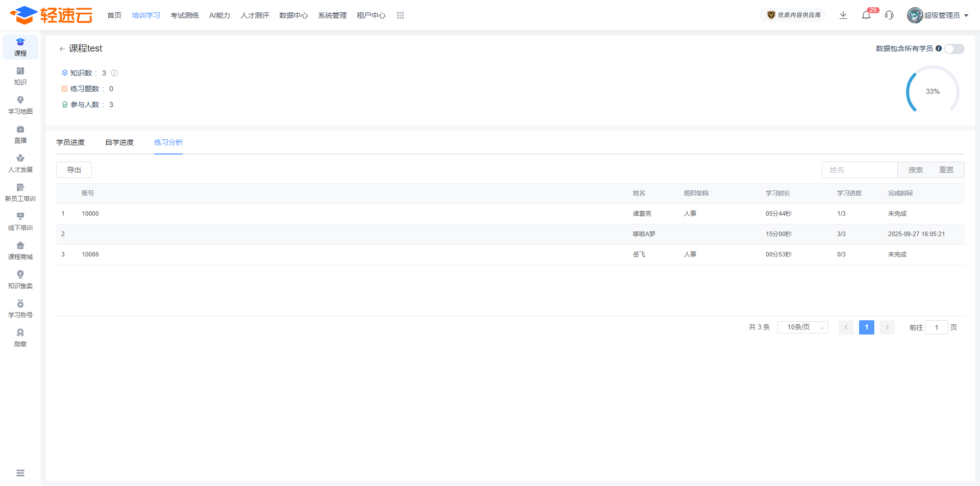
Task: Collapse the sidebar using bottom menu icon
Action: click(20, 473)
